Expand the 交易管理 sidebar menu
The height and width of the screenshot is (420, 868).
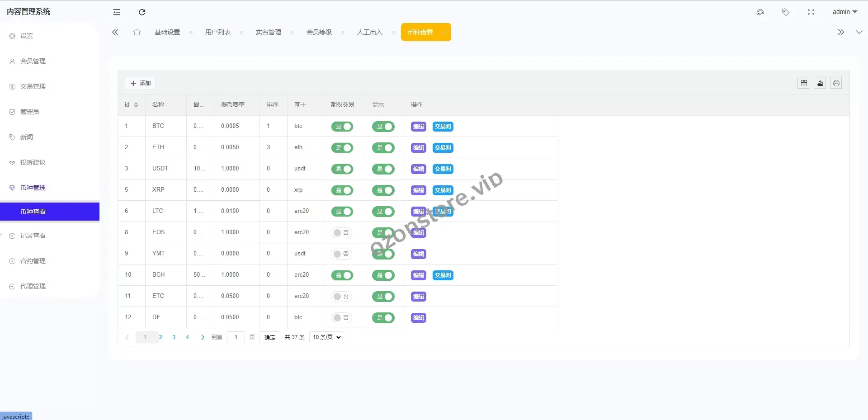[33, 86]
